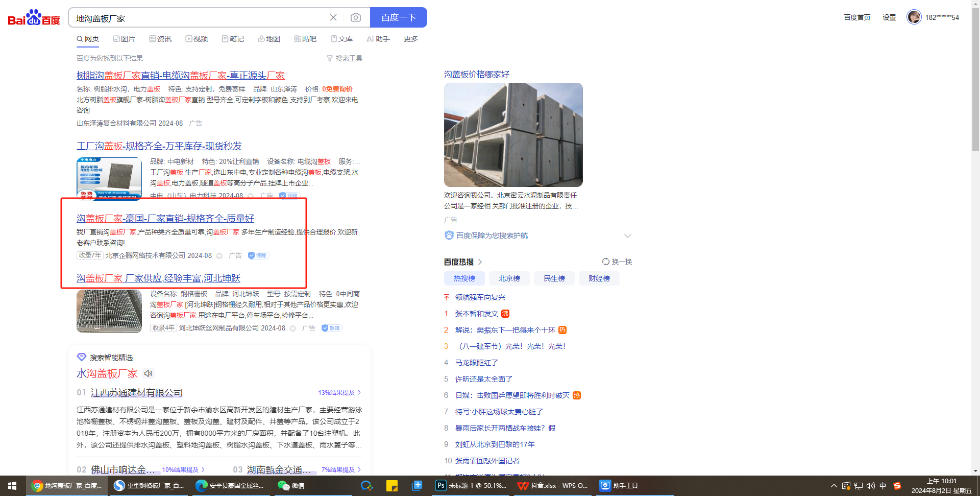Switch to the 贴吧 tab
This screenshot has width=980, height=496.
click(x=305, y=39)
